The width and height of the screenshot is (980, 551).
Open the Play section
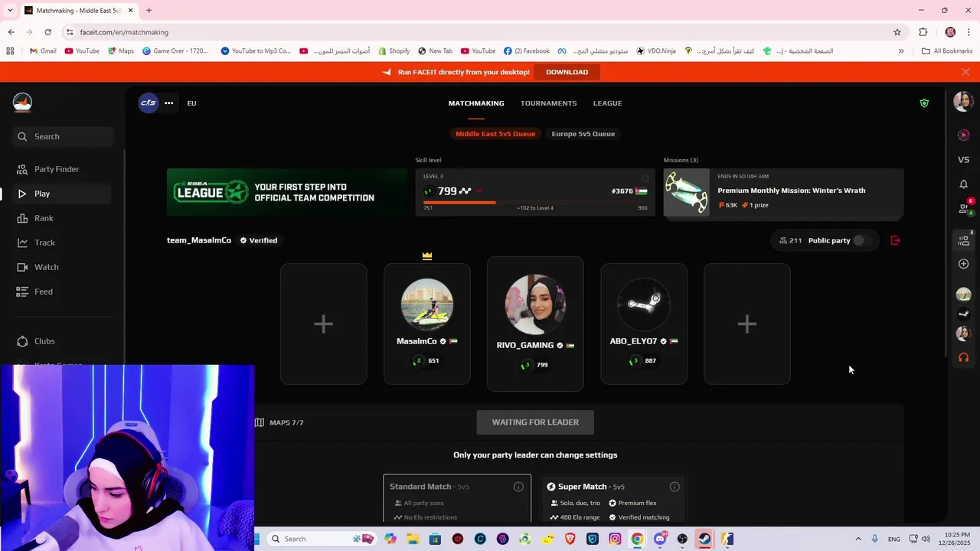[x=63, y=194]
